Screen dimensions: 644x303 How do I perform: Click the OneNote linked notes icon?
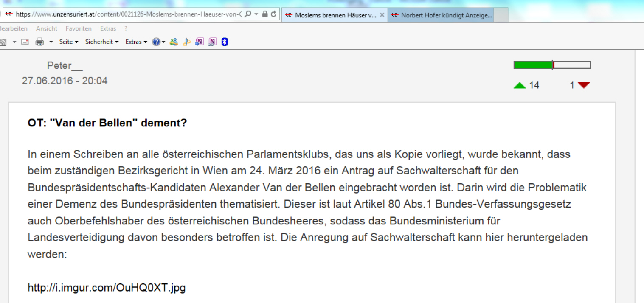click(x=212, y=42)
